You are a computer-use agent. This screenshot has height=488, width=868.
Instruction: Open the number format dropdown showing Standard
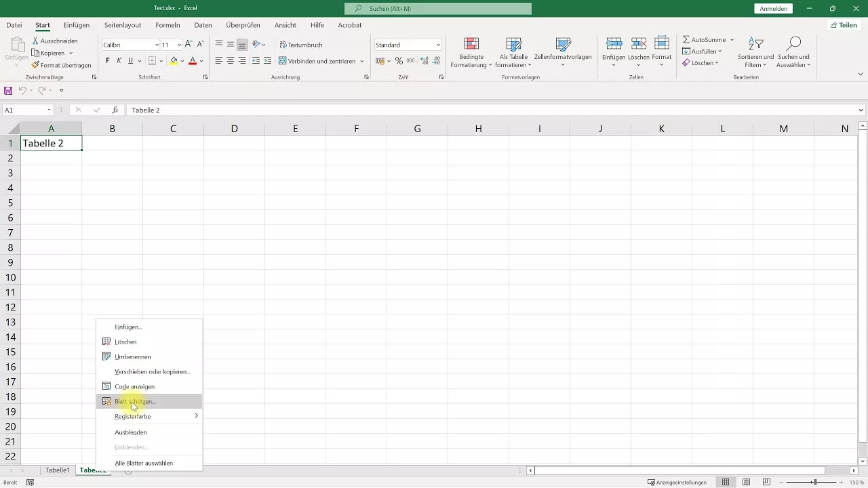coord(408,45)
